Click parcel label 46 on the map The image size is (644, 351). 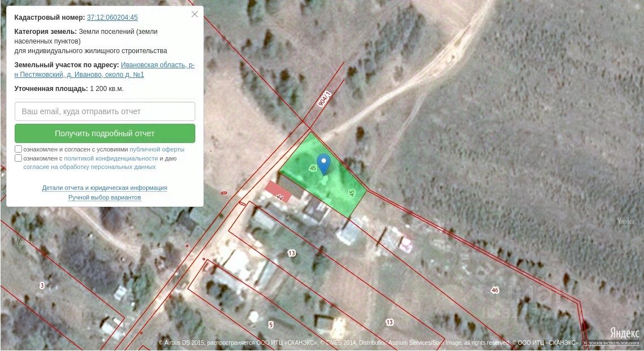(495, 290)
